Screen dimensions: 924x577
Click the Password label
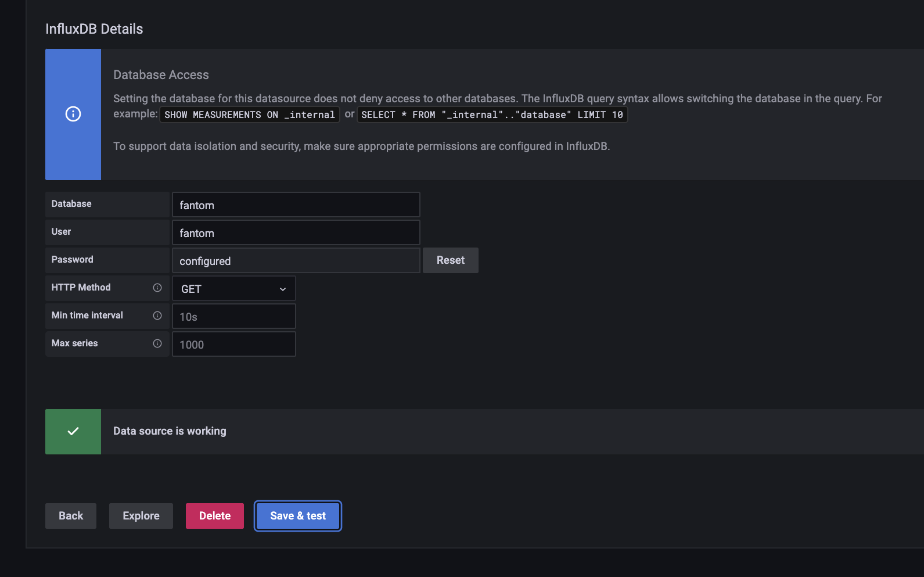[72, 260]
